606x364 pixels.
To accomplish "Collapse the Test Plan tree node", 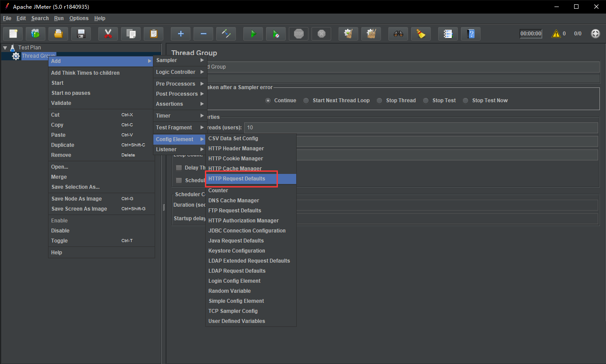I will 5,48.
